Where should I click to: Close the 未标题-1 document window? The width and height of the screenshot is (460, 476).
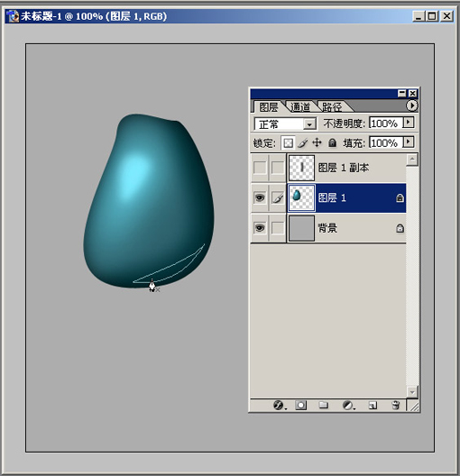446,16
